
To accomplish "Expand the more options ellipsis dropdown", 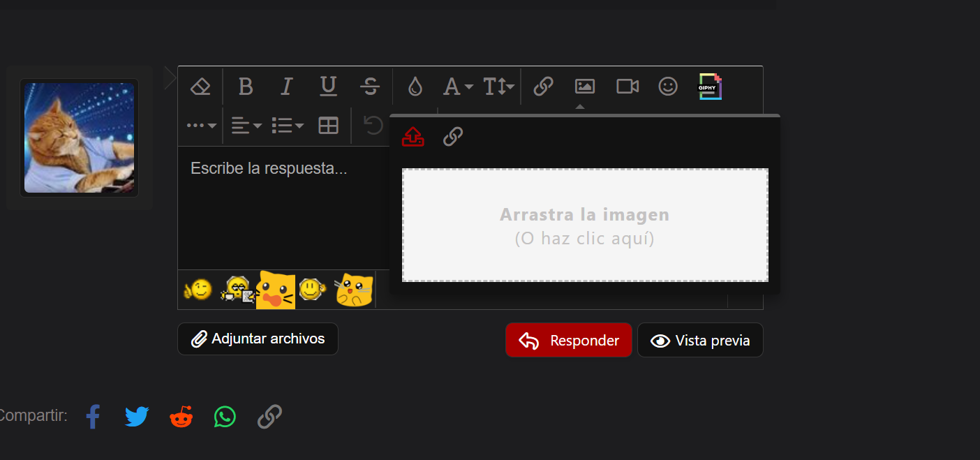I will 202,126.
